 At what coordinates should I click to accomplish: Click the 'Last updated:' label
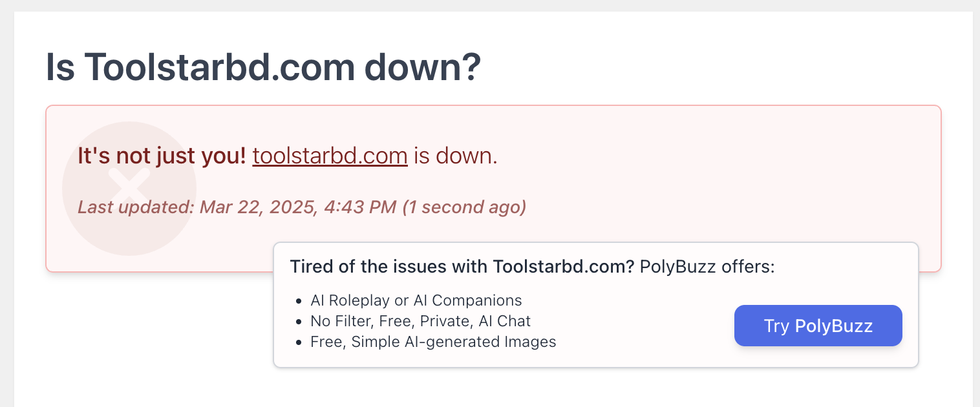tap(136, 207)
